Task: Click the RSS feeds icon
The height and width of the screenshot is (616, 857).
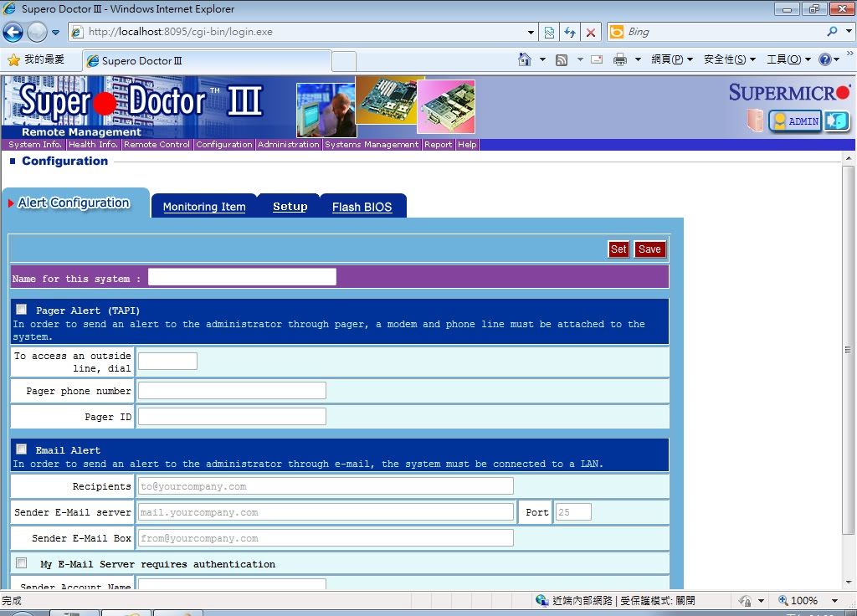Action: [562, 60]
